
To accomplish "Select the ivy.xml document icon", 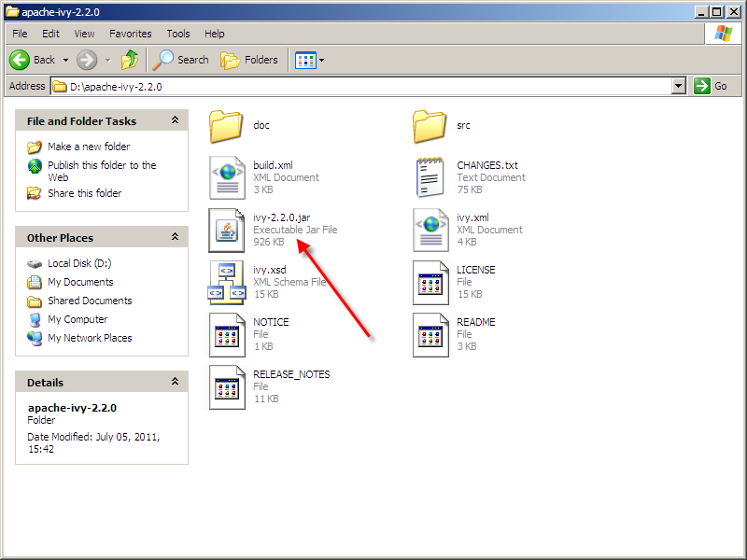I will [430, 231].
